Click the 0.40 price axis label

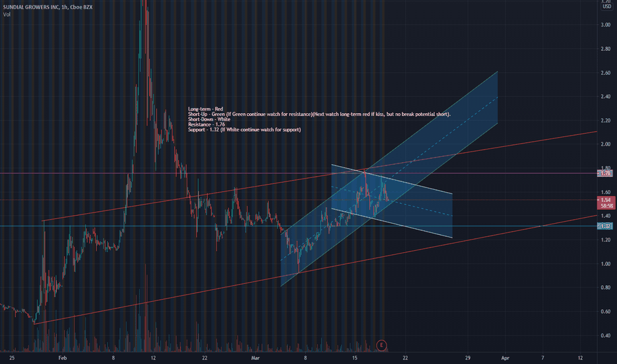(606, 336)
